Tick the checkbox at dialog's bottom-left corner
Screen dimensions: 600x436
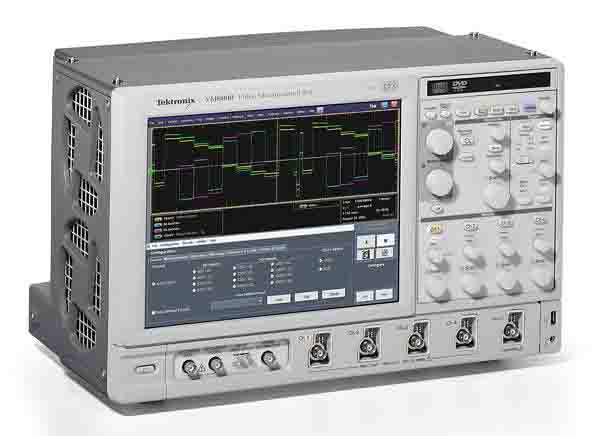click(152, 313)
